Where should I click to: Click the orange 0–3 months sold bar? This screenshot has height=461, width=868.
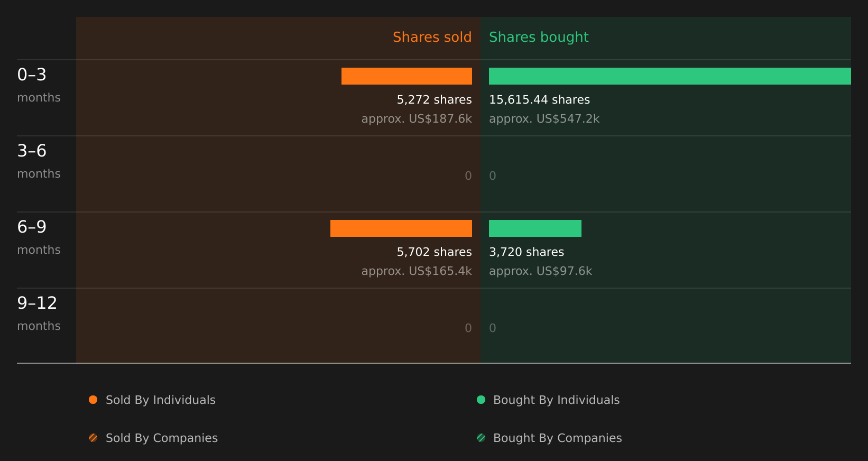tap(407, 76)
